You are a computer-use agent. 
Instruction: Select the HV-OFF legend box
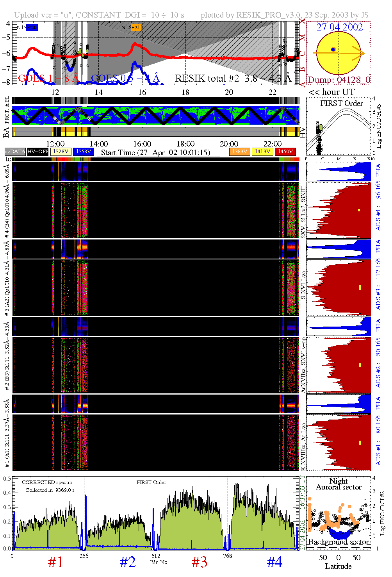click(x=38, y=152)
